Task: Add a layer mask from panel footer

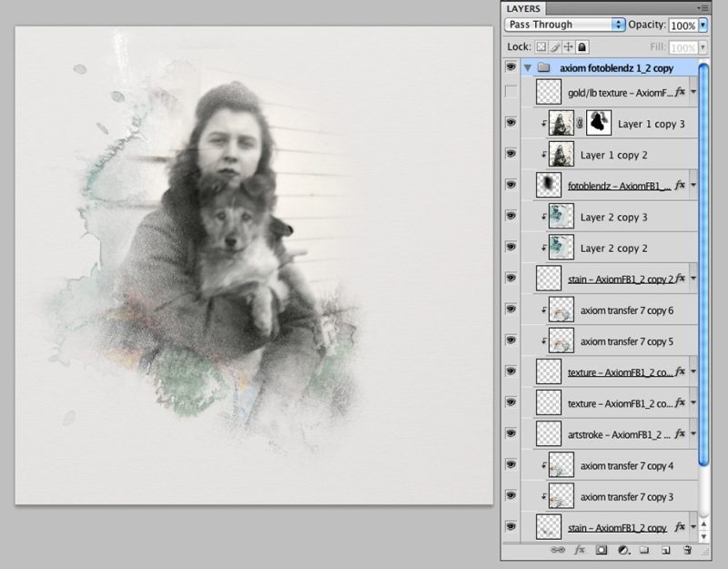Action: [x=602, y=551]
